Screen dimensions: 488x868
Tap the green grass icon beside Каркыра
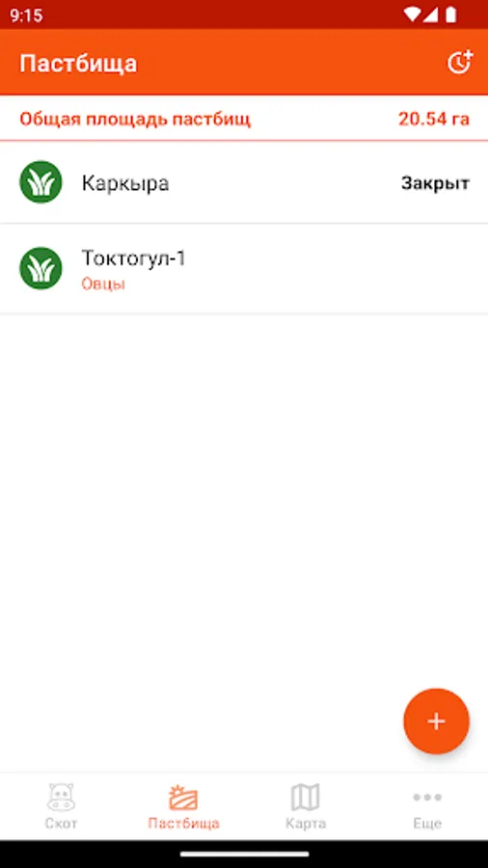pos(41,182)
